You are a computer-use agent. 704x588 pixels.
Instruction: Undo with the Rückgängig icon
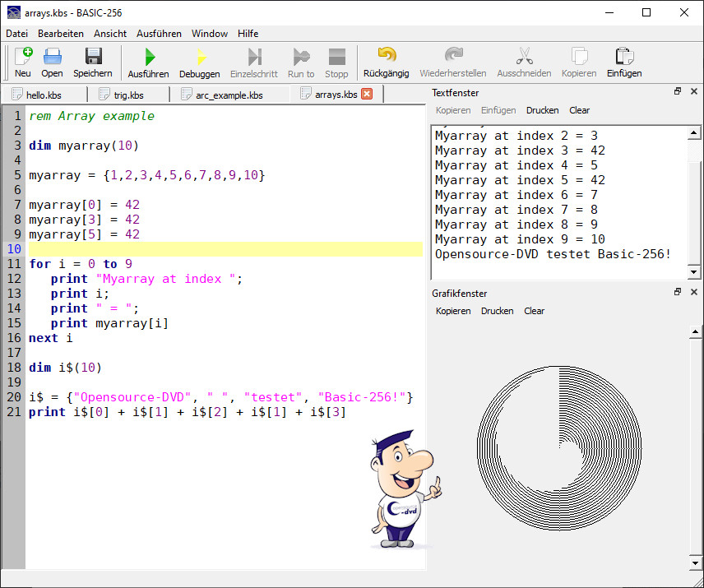point(386,62)
